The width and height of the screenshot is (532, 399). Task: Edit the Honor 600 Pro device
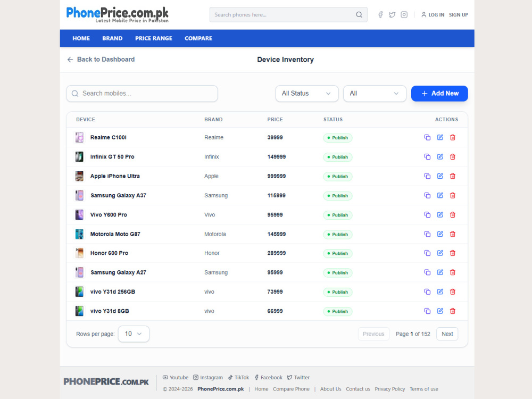pos(440,253)
